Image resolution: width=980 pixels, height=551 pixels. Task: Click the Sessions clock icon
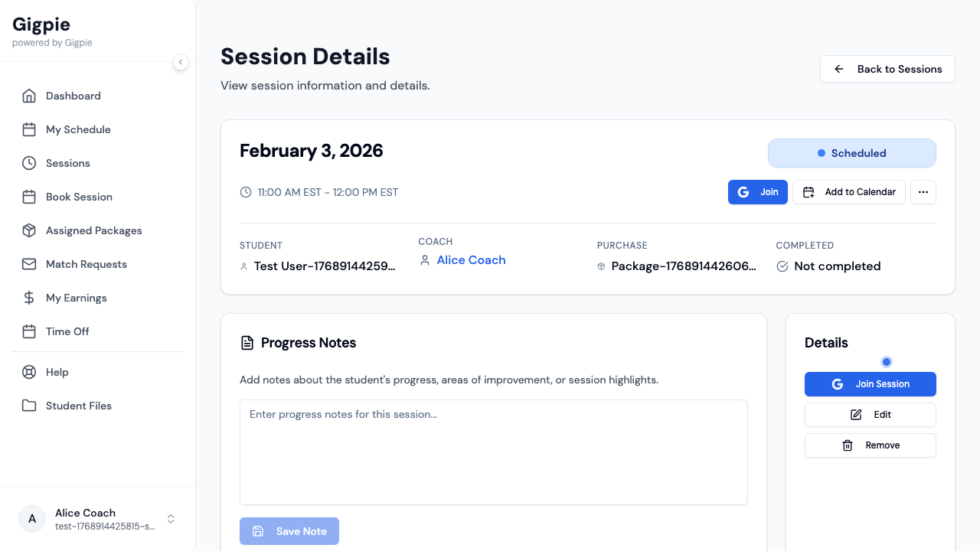coord(29,163)
